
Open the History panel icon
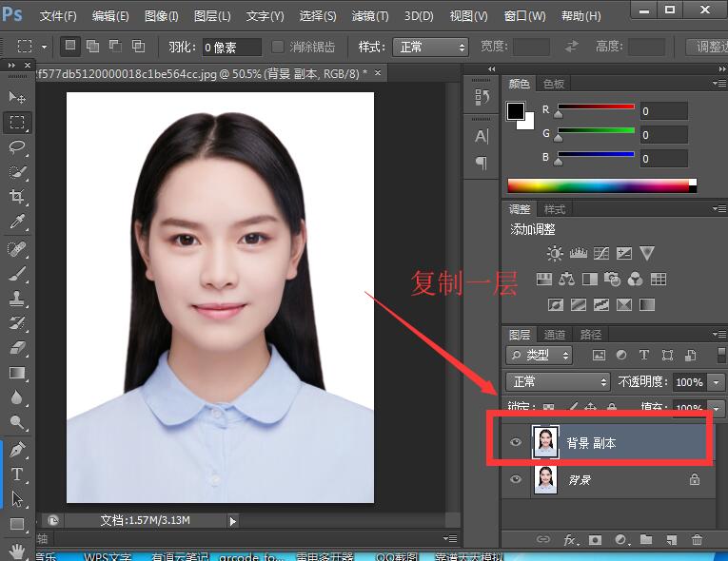482,97
